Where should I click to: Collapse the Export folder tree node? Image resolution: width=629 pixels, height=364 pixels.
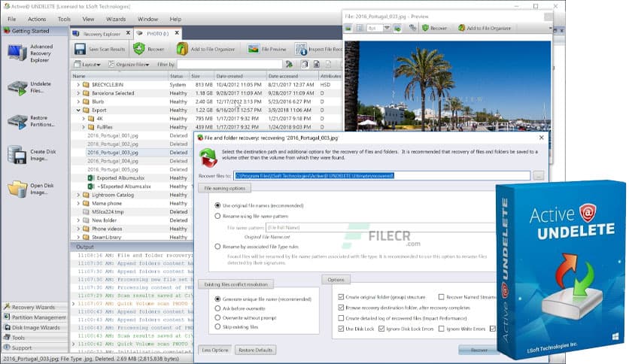[77, 110]
